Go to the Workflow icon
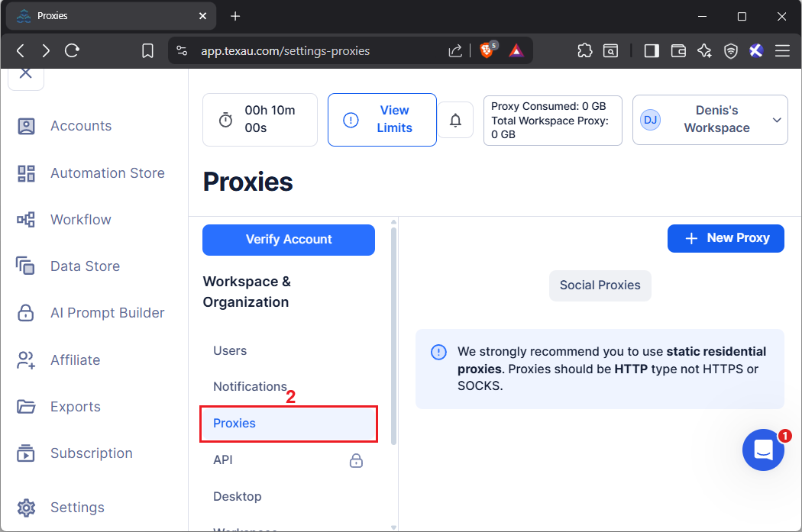 [26, 220]
